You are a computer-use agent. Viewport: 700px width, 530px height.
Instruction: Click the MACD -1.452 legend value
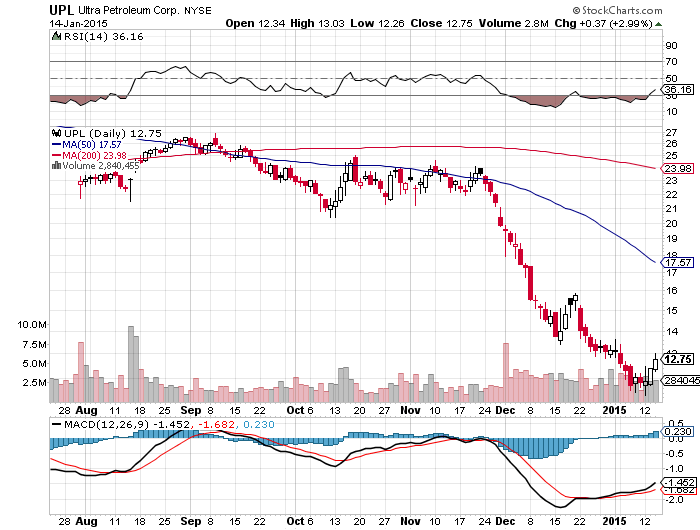coord(172,424)
